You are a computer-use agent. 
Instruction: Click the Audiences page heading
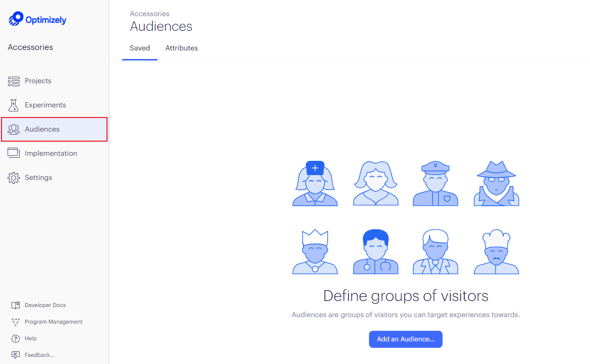[161, 26]
